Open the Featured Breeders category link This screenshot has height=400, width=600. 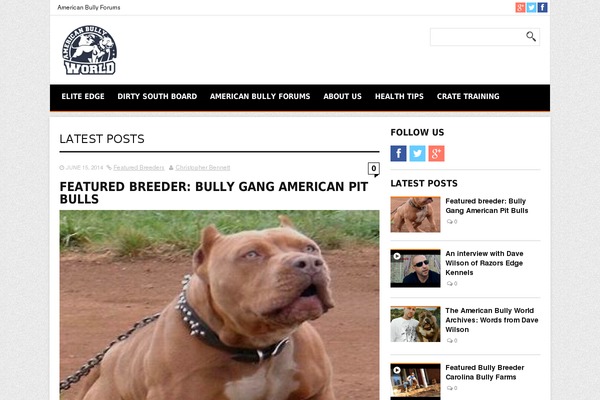tap(139, 168)
